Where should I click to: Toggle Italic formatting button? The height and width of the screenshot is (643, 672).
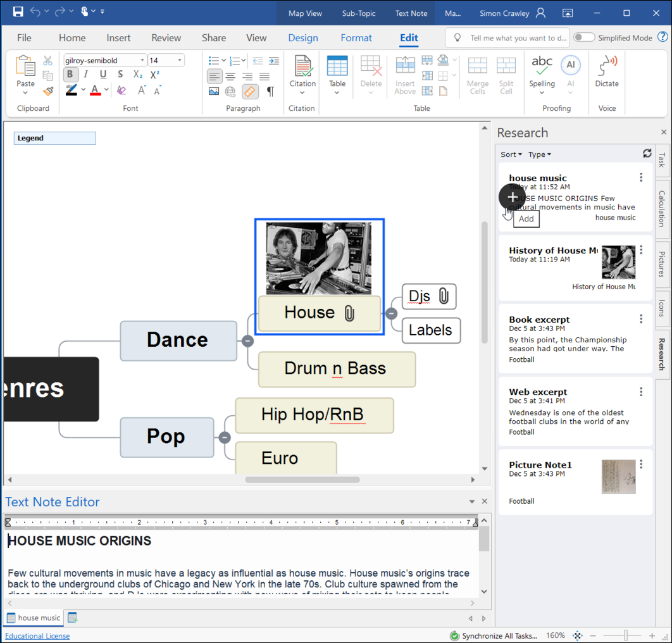pyautogui.click(x=86, y=75)
